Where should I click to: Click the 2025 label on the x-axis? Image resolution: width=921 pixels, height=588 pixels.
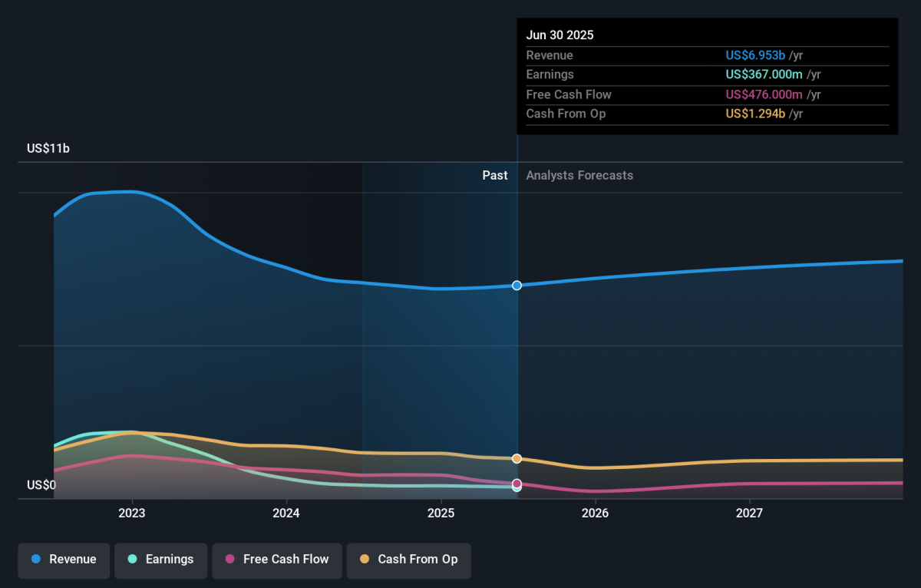coord(441,513)
